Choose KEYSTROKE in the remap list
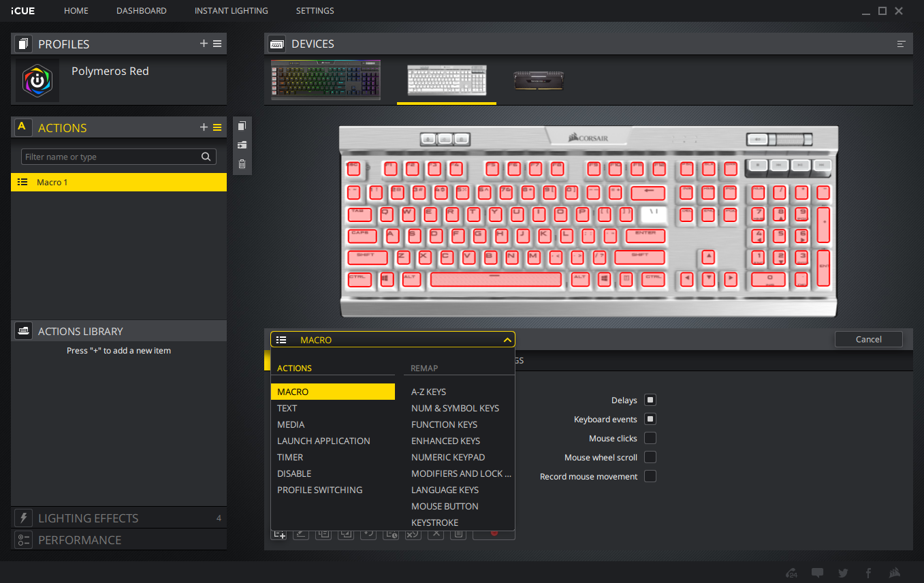The height and width of the screenshot is (583, 924). pos(434,522)
